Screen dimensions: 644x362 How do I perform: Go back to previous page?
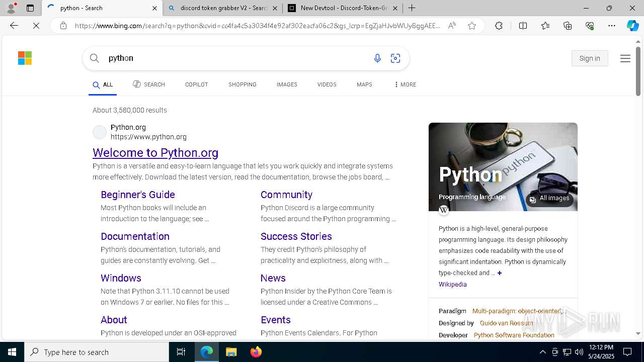[14, 26]
